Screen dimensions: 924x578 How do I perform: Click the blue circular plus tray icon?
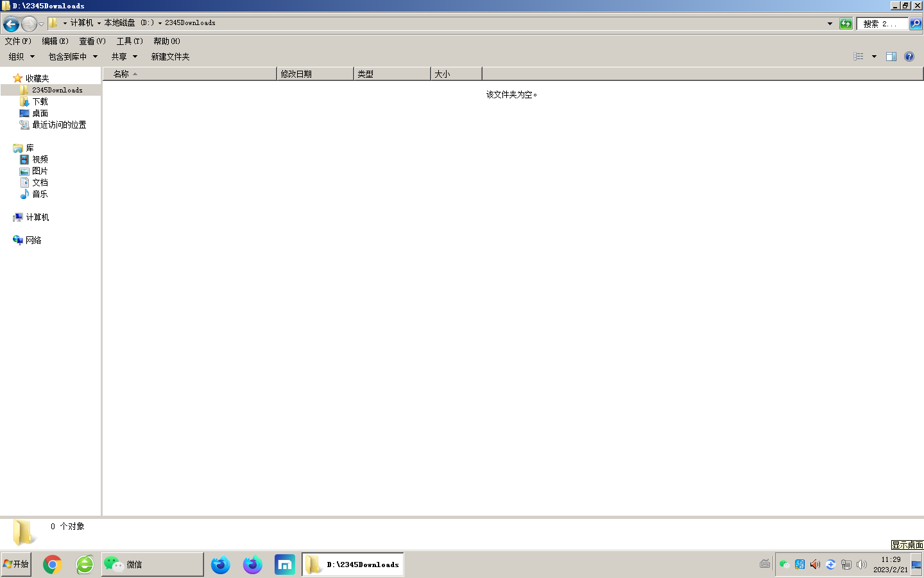coord(830,565)
